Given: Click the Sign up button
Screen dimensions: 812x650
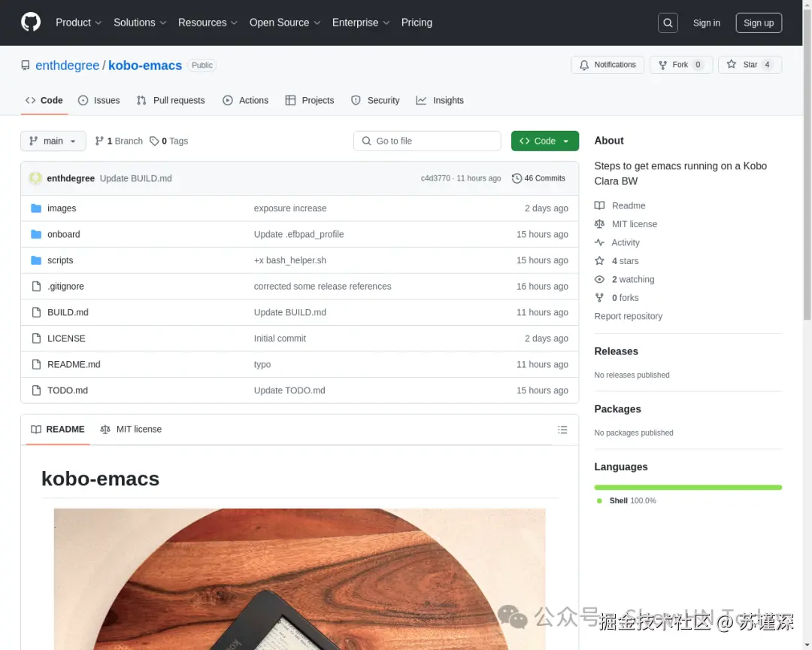Looking at the screenshot, I should click(x=759, y=23).
